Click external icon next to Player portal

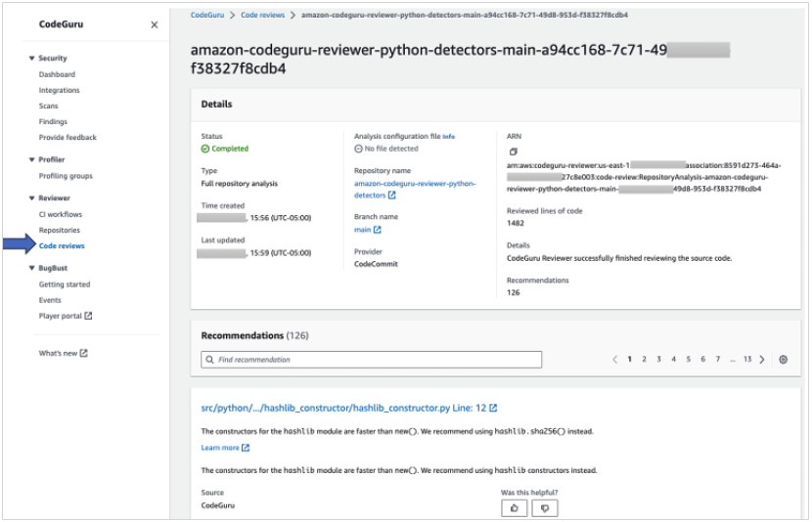coord(88,316)
